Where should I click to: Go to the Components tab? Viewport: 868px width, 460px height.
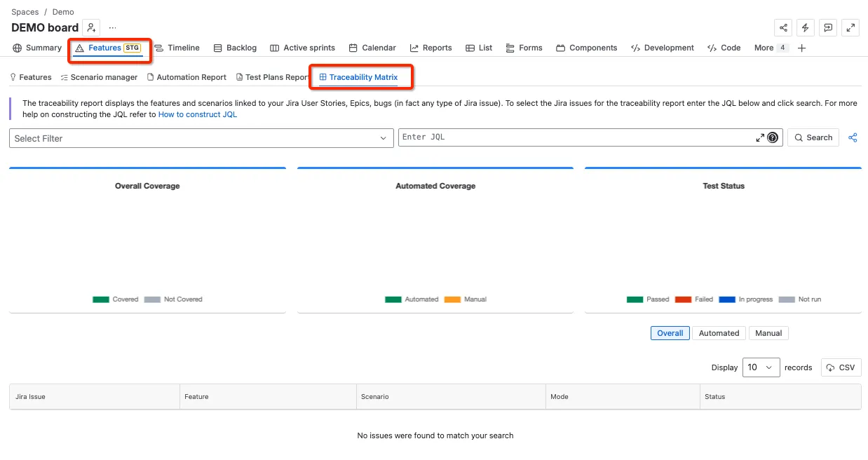pyautogui.click(x=587, y=48)
